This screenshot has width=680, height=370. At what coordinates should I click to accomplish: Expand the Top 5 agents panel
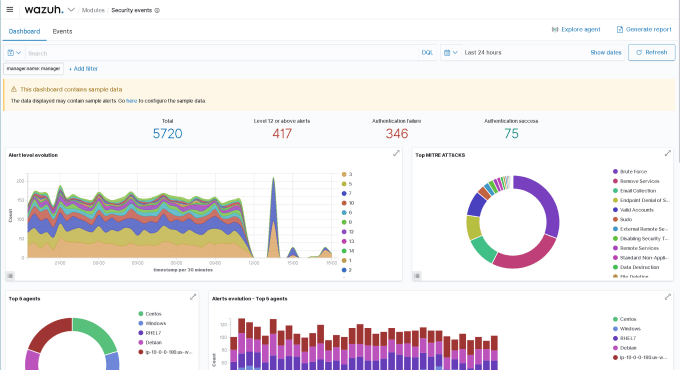pyautogui.click(x=193, y=297)
